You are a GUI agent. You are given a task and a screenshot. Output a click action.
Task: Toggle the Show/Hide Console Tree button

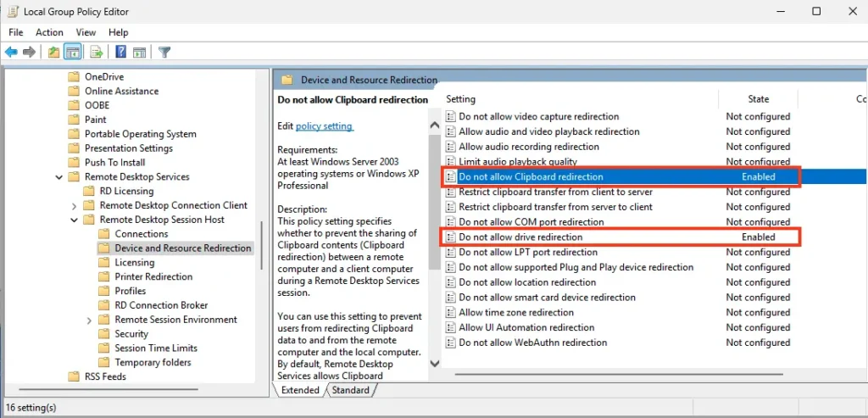[x=73, y=52]
